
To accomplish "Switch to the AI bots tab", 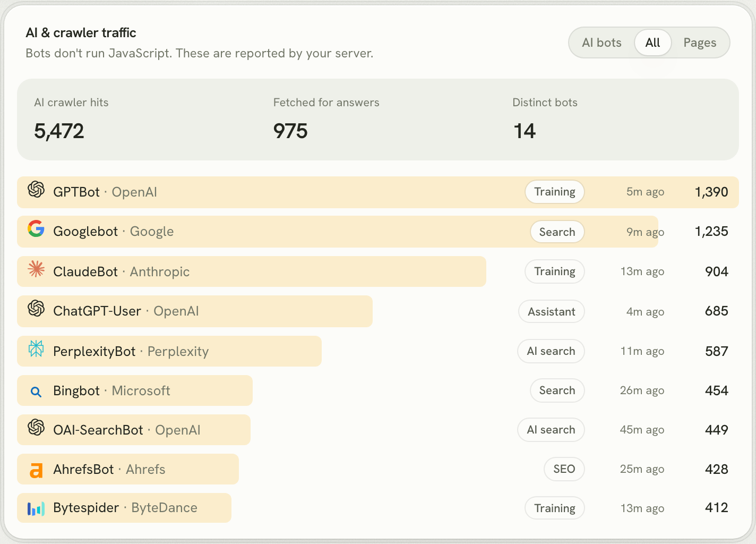I will 602,42.
